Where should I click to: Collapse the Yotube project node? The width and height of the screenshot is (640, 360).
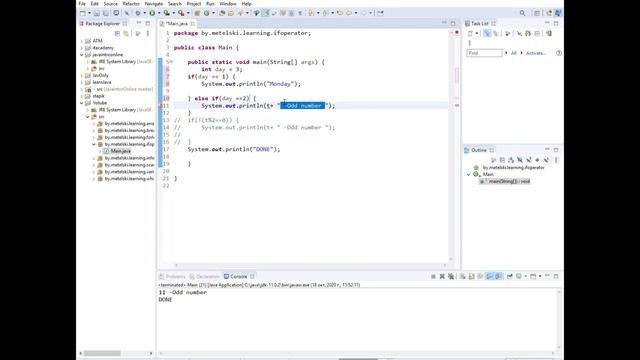pos(82,103)
